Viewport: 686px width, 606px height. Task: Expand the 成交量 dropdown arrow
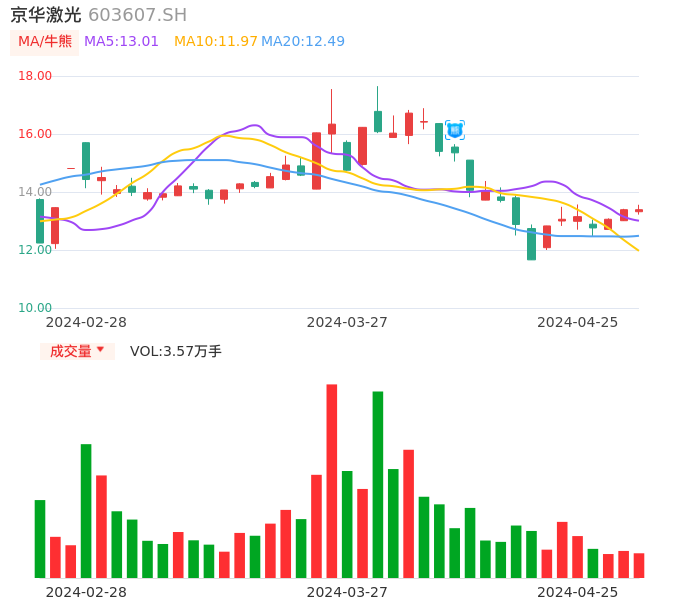[100, 350]
